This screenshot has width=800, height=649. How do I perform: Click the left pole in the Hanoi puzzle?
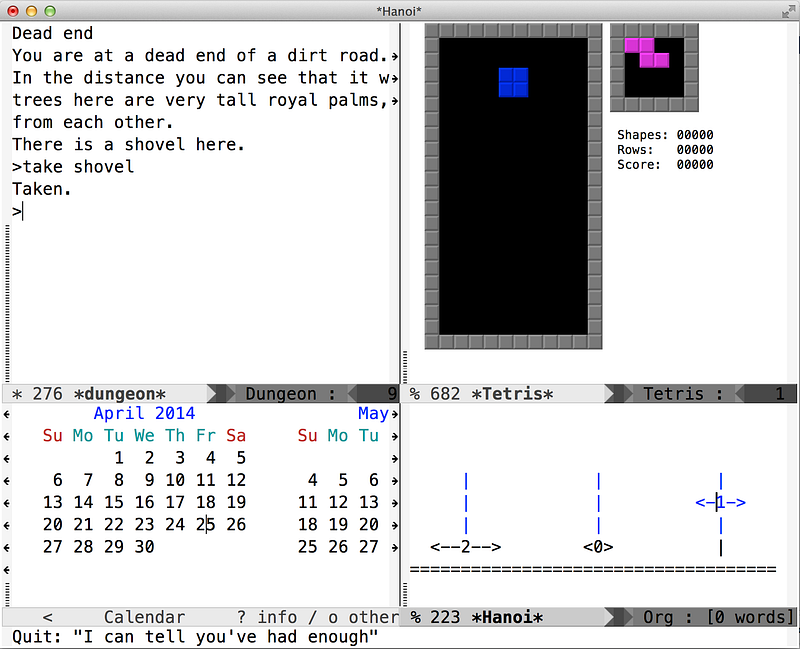[x=466, y=502]
